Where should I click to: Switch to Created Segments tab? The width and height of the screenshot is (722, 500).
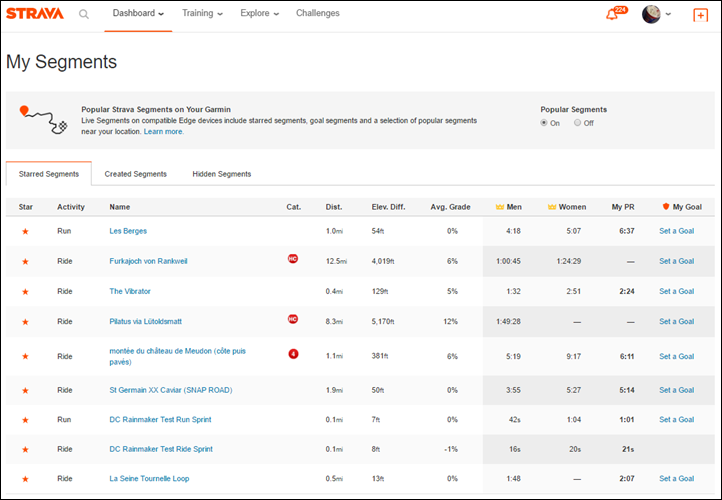(x=135, y=174)
